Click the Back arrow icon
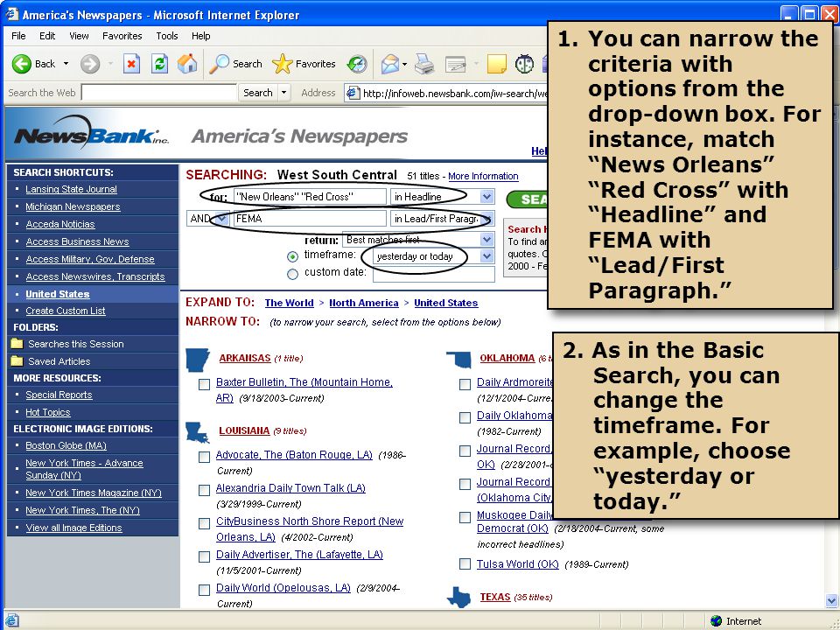The width and height of the screenshot is (840, 630). point(21,64)
